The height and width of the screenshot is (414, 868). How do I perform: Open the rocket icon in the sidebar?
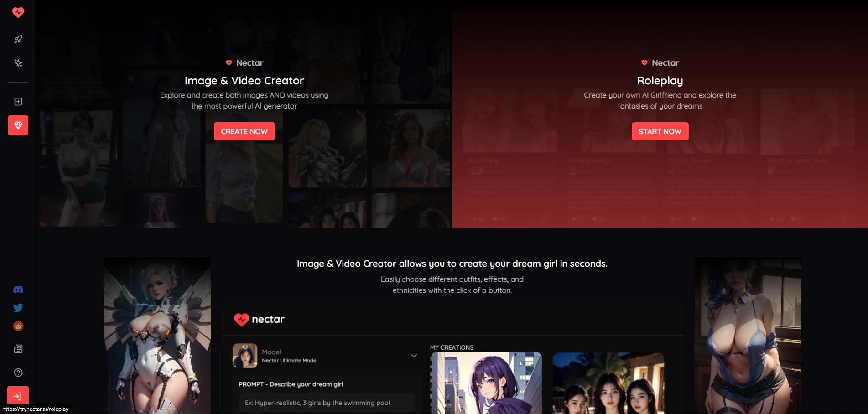(x=18, y=39)
